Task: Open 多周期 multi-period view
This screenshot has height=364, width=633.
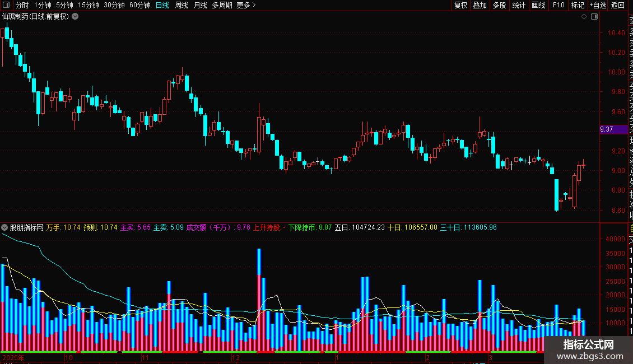Action: coord(222,5)
